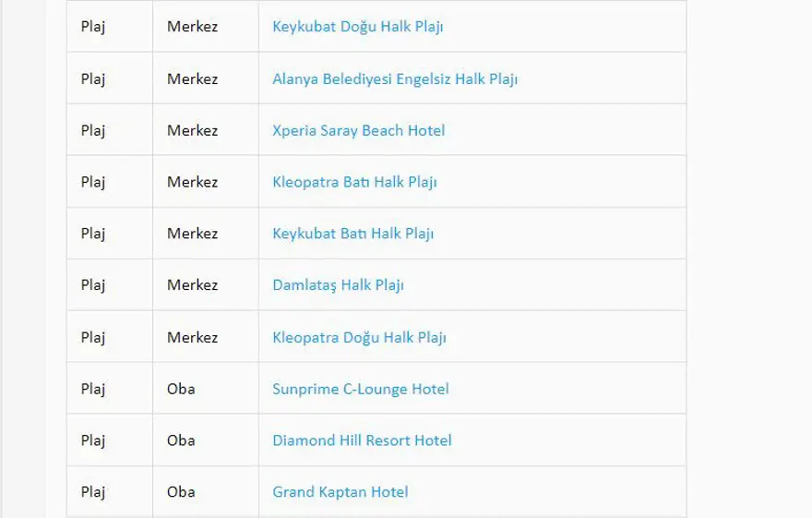
Task: Click the Plaj cell in Grand Kaptan row
Action: (92, 492)
